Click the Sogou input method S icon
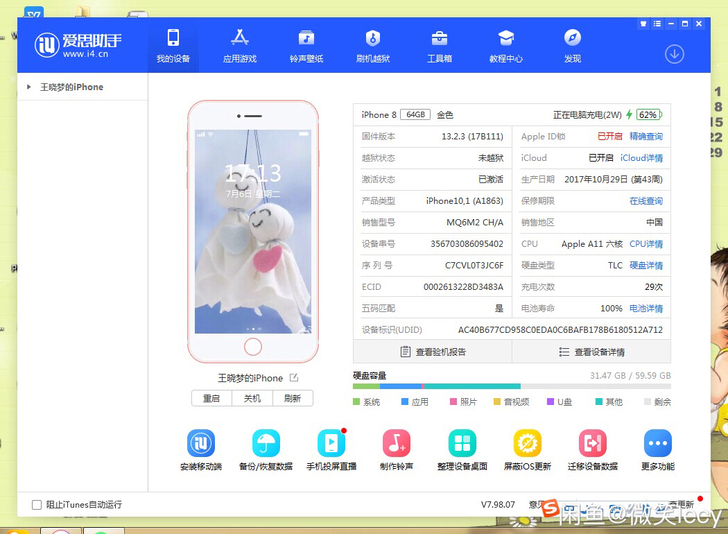The height and width of the screenshot is (534, 728). [550, 508]
